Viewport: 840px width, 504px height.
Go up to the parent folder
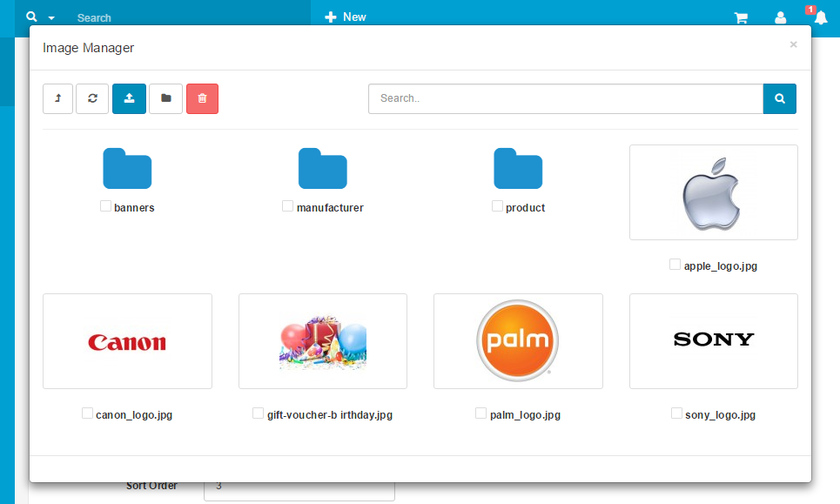57,98
